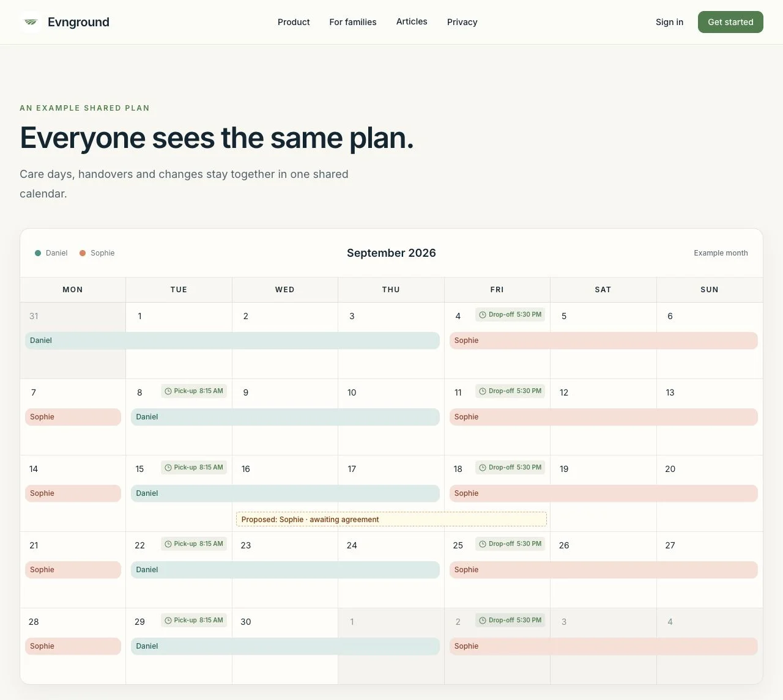The image size is (783, 700).
Task: Click Sophie's orange legend dot
Action: pos(83,253)
